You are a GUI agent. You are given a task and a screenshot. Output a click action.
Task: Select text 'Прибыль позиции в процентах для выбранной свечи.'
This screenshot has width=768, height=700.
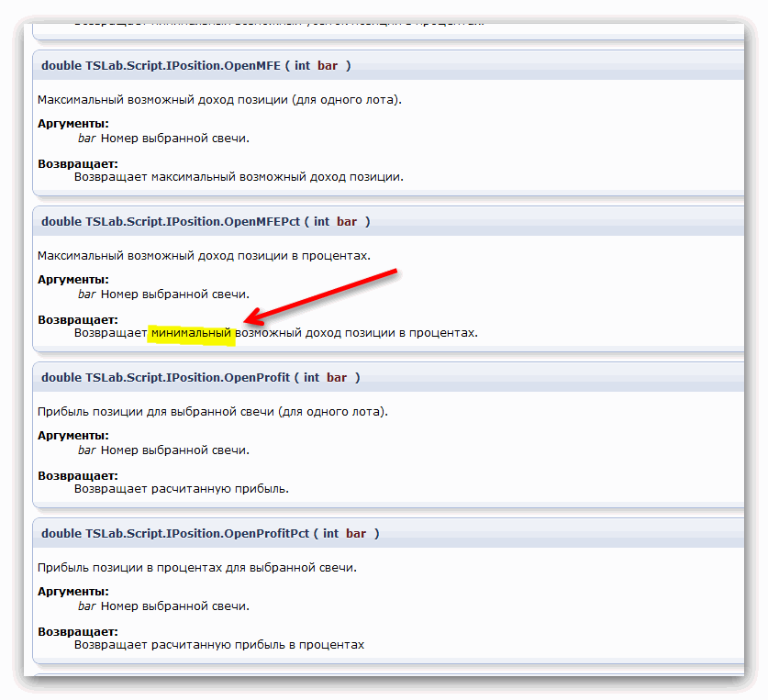click(x=197, y=568)
